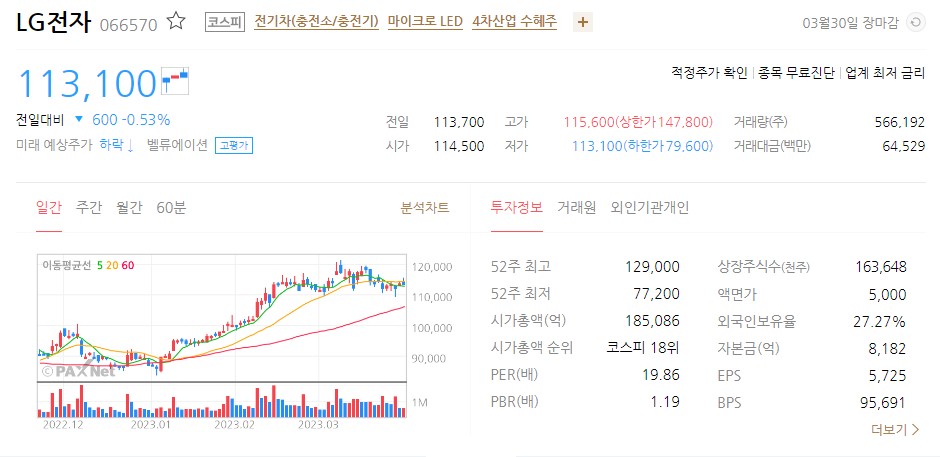940x457 pixels.
Task: Open the 4차산업 수혜주 theme link
Action: tap(514, 22)
